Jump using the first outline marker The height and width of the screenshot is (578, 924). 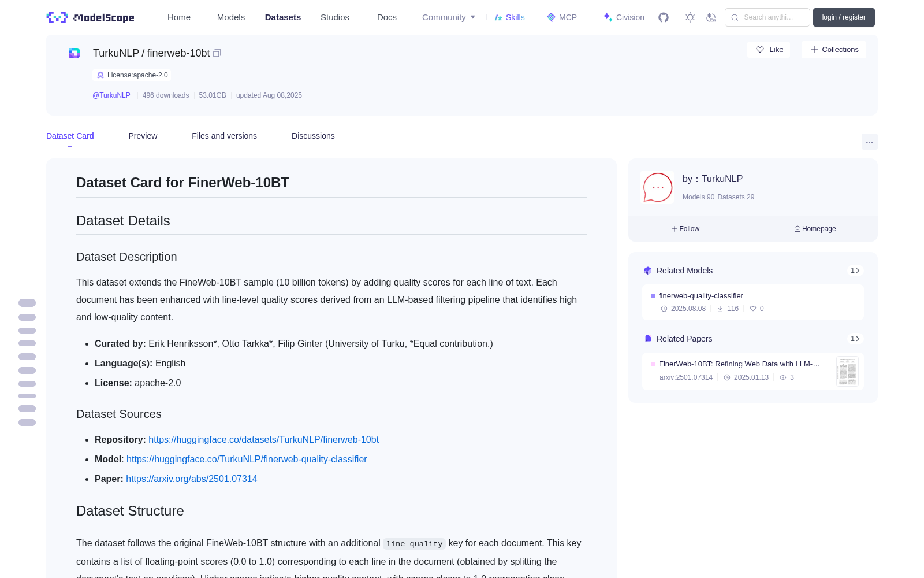click(27, 303)
